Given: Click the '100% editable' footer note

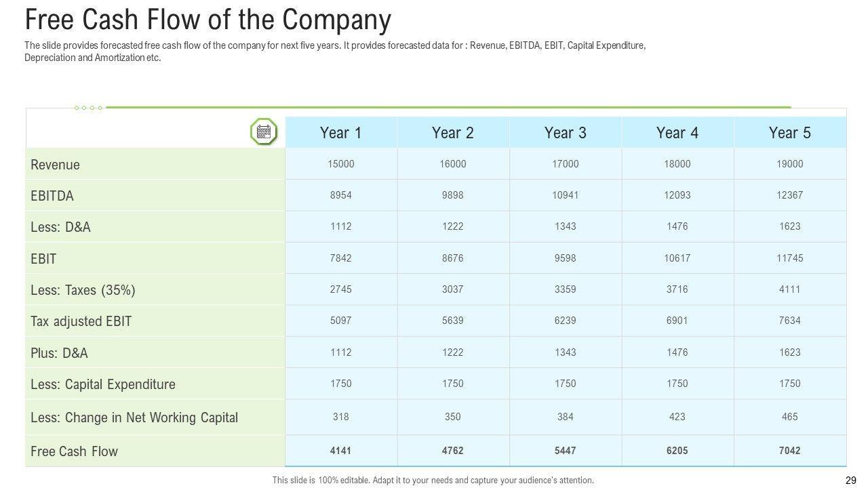Looking at the screenshot, I should (433, 480).
